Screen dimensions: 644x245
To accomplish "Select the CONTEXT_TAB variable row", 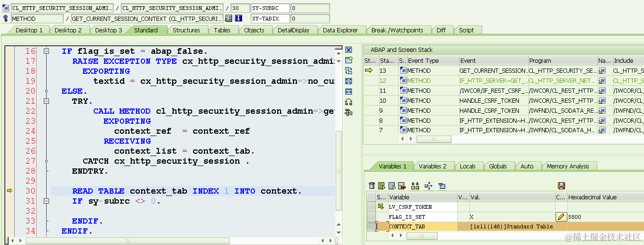I will [505, 226].
